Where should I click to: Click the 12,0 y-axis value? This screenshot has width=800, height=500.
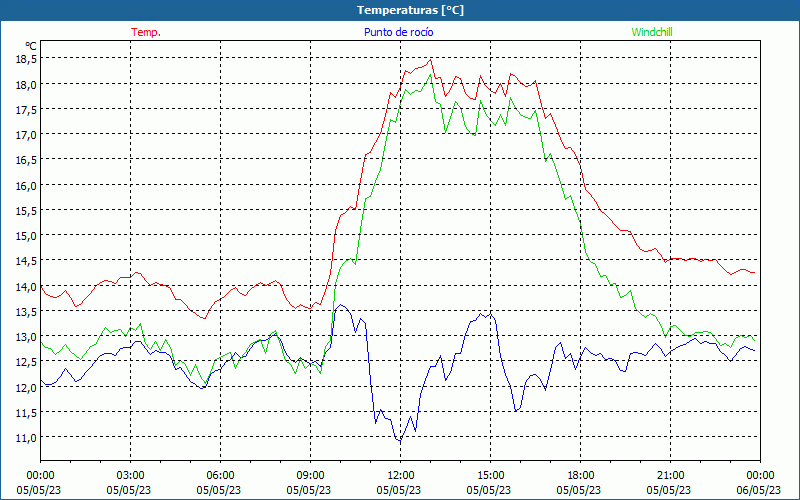26,388
